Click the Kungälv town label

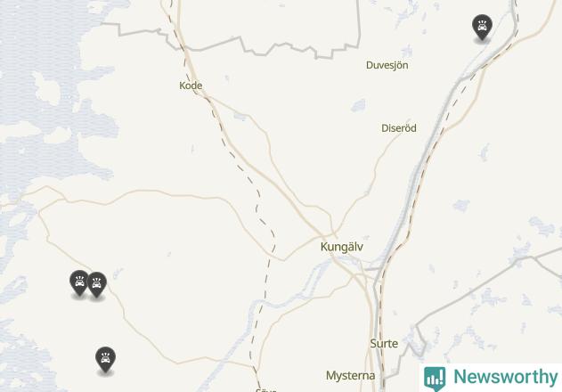tap(342, 247)
